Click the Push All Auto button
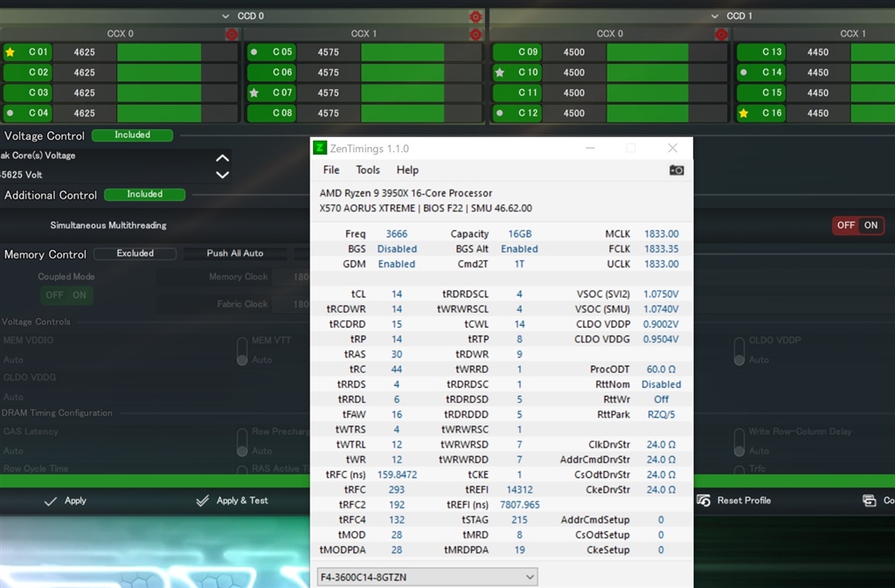This screenshot has height=588, width=895. pyautogui.click(x=235, y=253)
